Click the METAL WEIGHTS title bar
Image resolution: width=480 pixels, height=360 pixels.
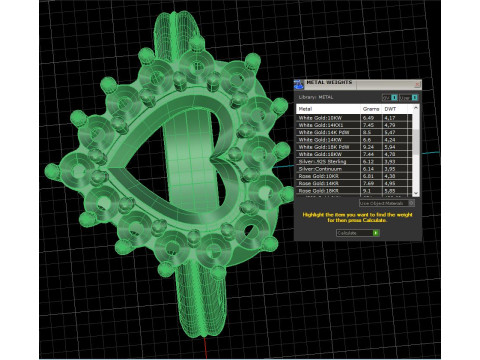(x=359, y=85)
